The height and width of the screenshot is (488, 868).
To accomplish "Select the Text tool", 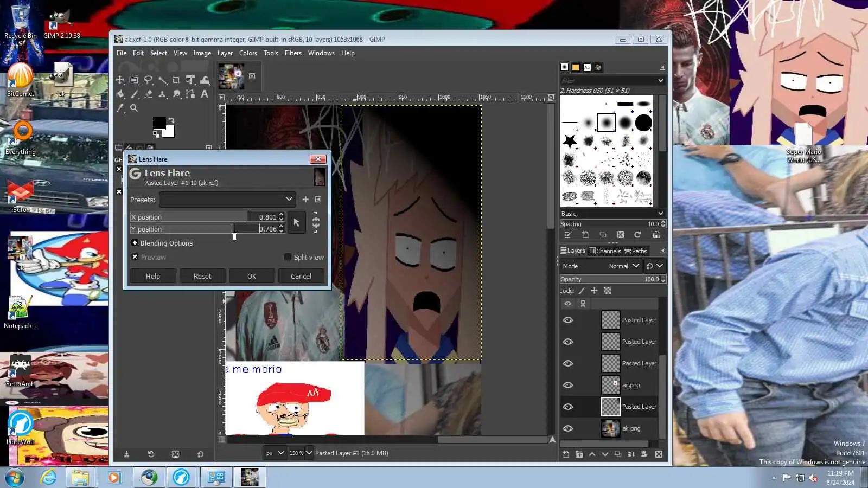I will (205, 94).
